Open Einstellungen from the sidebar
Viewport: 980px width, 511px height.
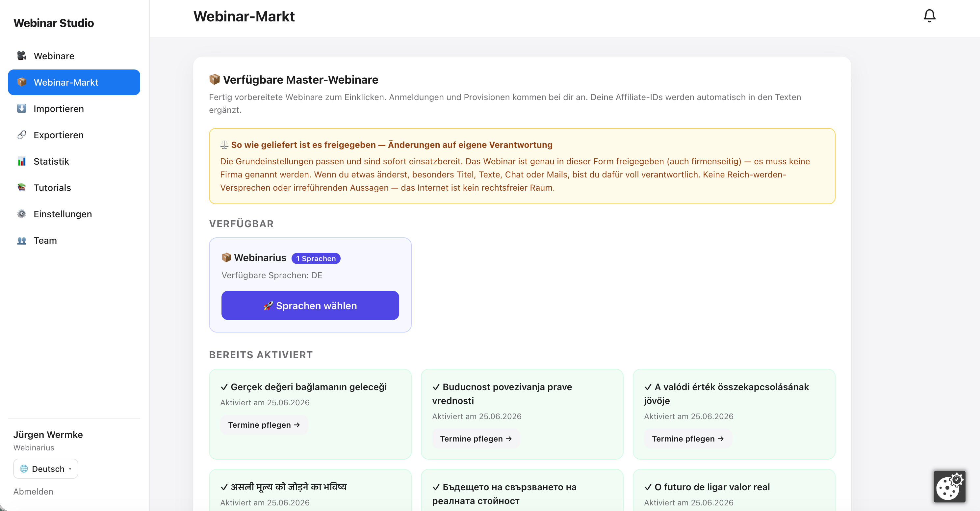(x=74, y=214)
